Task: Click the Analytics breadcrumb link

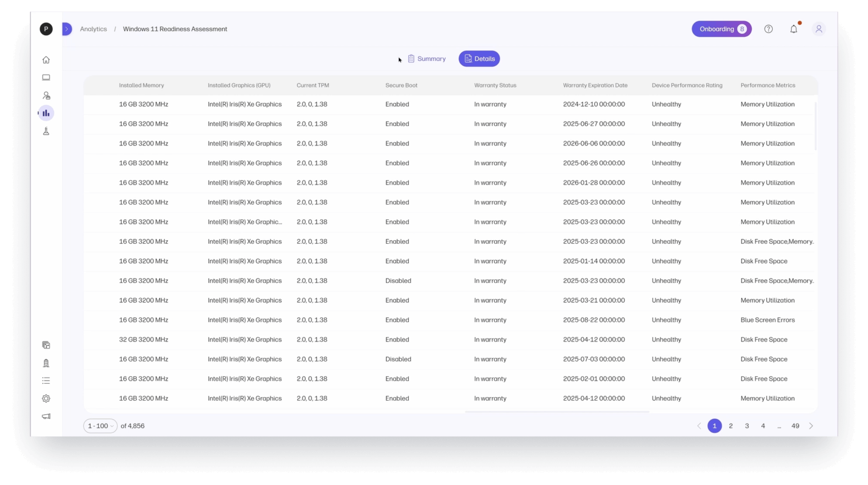Action: pyautogui.click(x=94, y=29)
